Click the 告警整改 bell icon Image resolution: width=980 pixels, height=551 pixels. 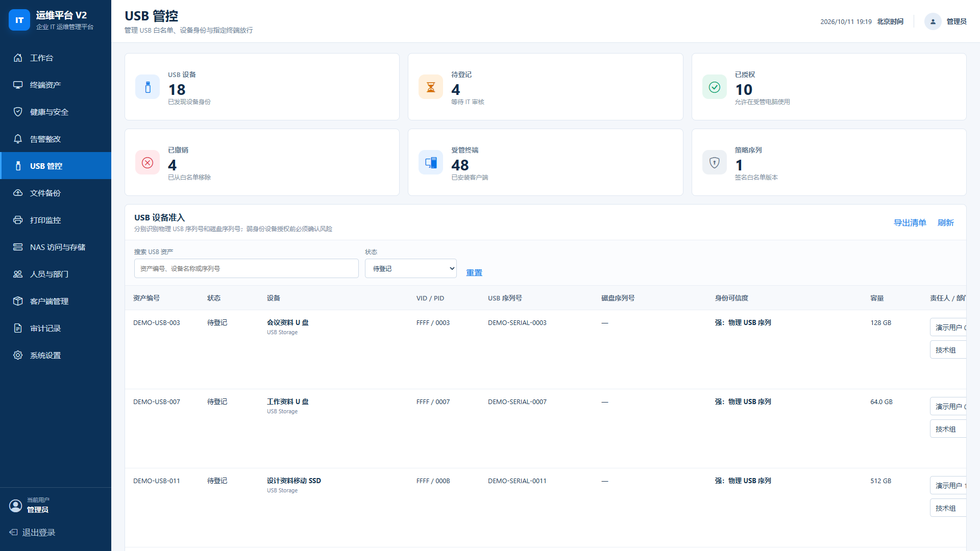[x=18, y=139]
